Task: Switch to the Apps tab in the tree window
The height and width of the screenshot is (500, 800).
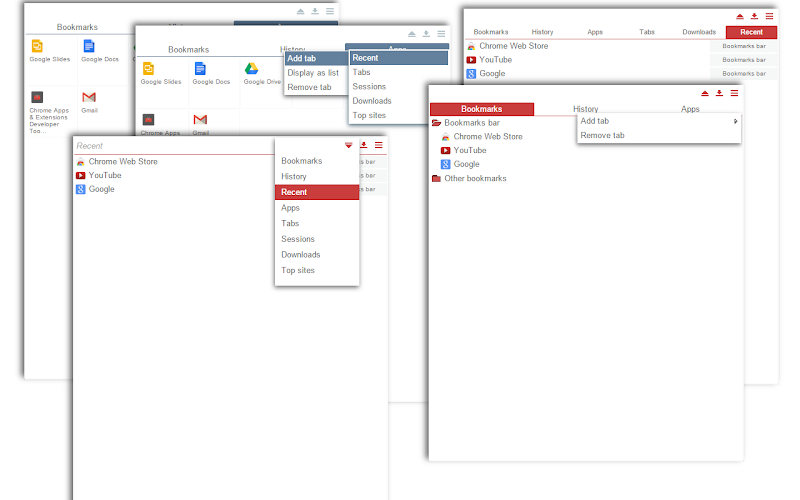Action: tap(690, 109)
